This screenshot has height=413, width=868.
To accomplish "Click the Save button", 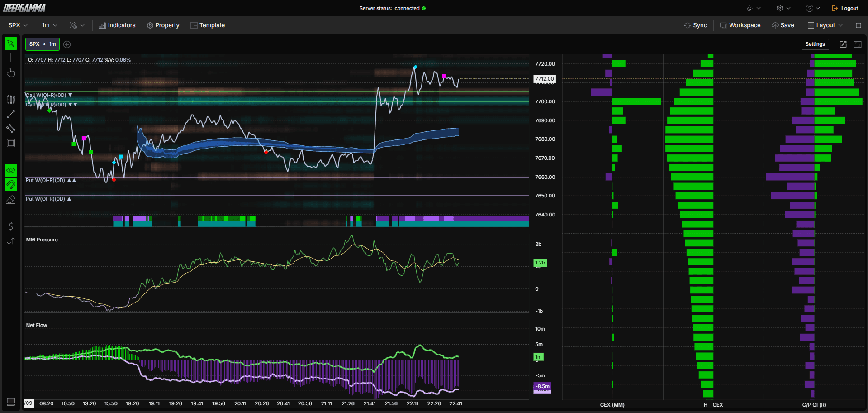I will coord(783,25).
